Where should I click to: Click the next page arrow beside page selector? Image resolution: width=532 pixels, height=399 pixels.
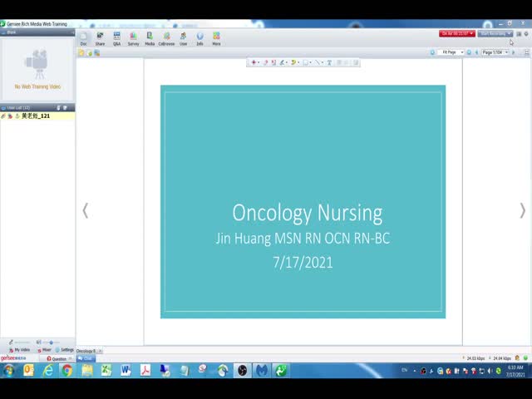[514, 52]
